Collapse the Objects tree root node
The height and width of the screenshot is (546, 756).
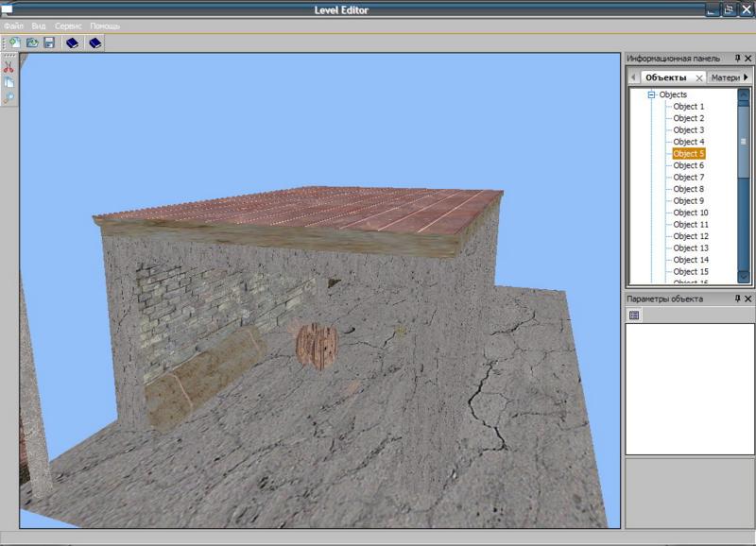tap(651, 94)
